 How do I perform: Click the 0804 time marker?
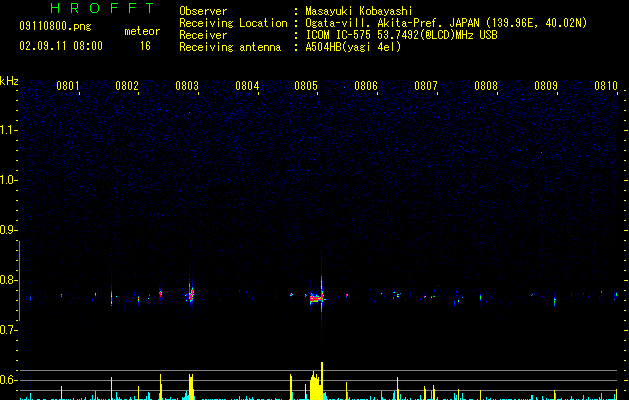click(x=247, y=86)
